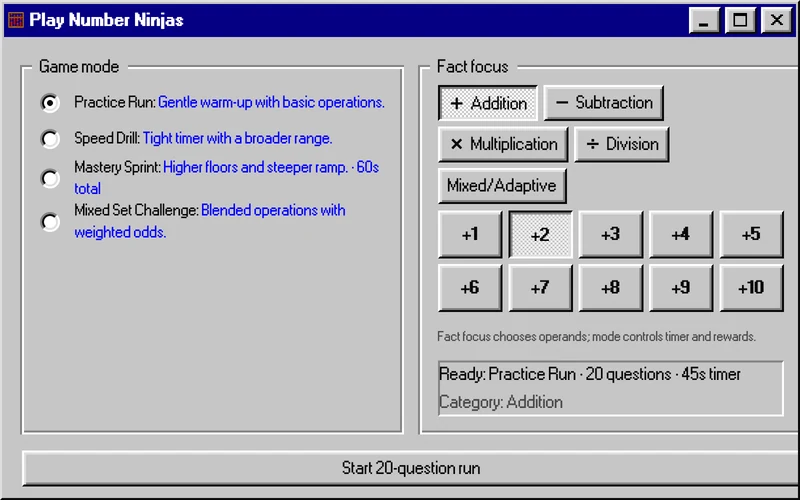The image size is (800, 500).
Task: Close the Play Number Ninjas window
Action: coord(777,20)
